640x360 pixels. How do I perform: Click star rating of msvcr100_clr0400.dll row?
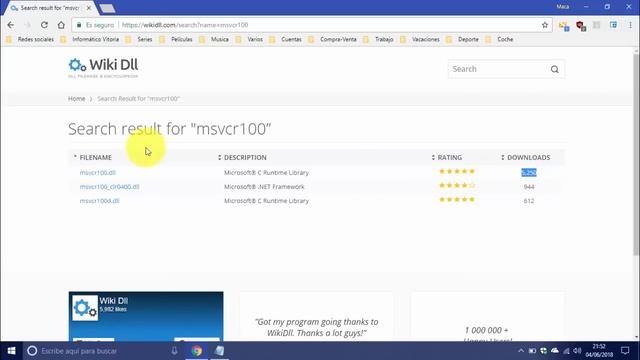click(457, 185)
